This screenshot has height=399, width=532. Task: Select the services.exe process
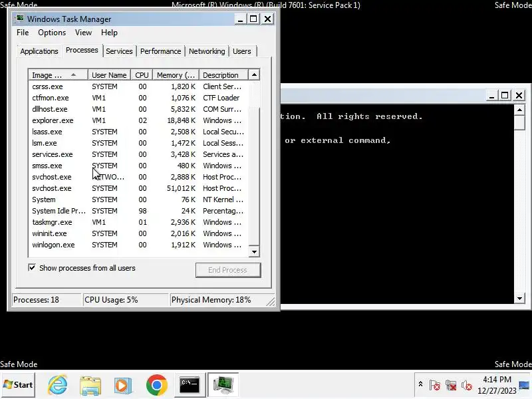139,154
